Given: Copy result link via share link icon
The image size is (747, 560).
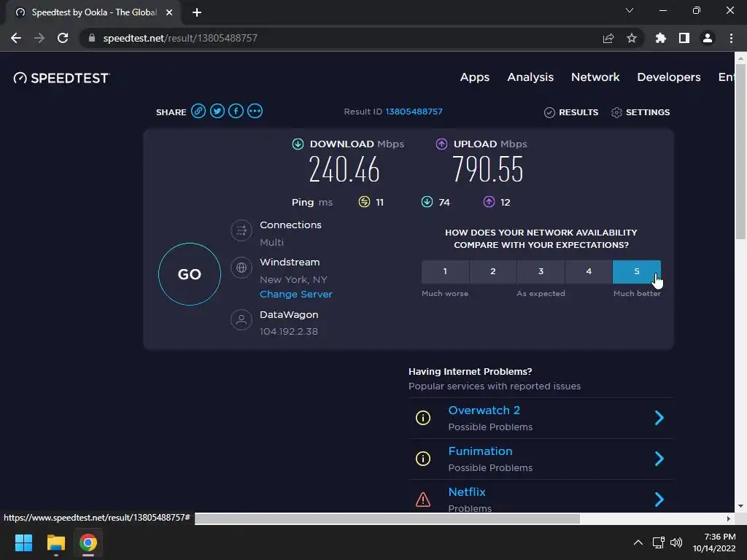Looking at the screenshot, I should coord(198,112).
